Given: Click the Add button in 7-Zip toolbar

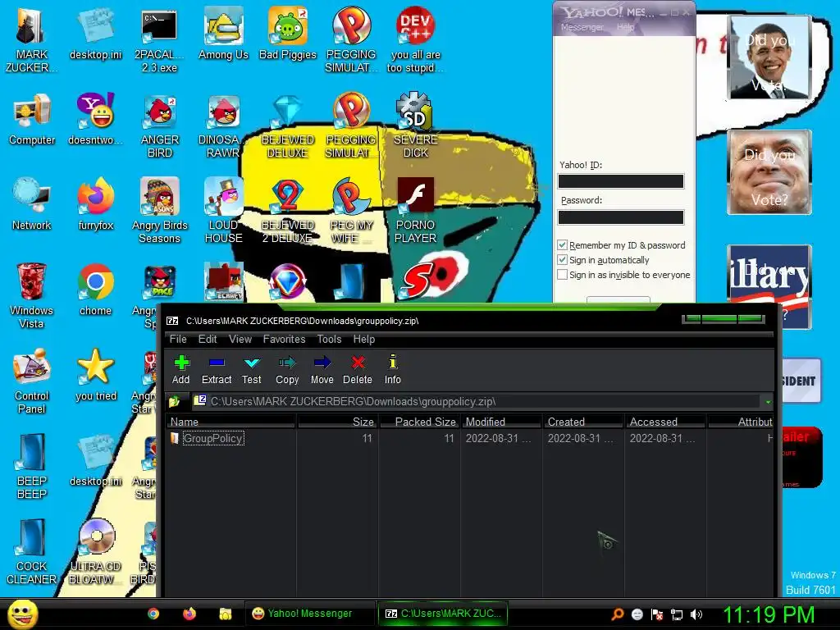Looking at the screenshot, I should (181, 370).
